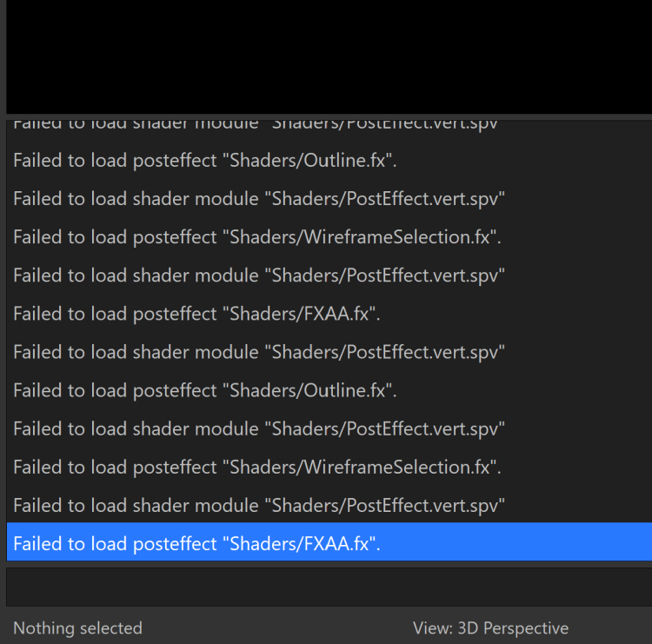This screenshot has width=652, height=644.
Task: Select the second Outline.fx posteffect error entry
Action: coord(205,390)
